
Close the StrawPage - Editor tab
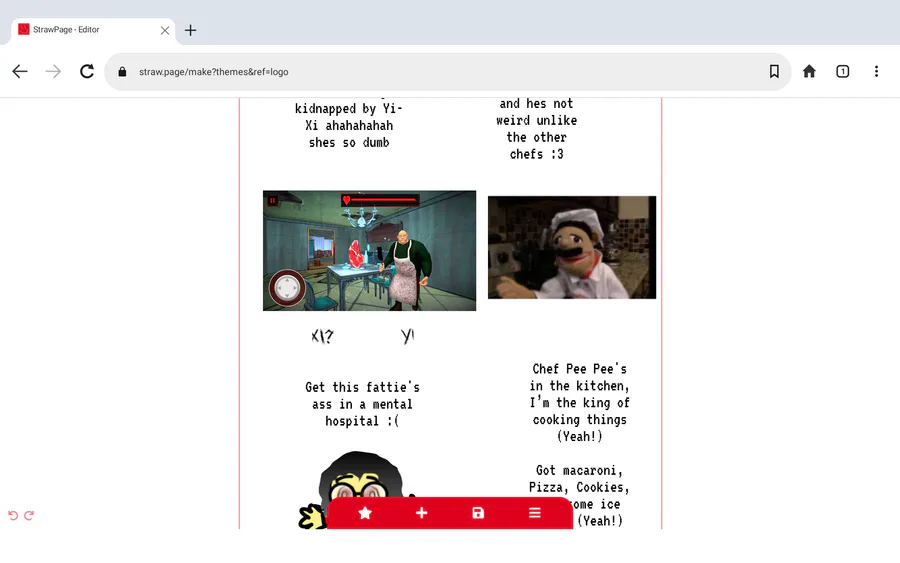pyautogui.click(x=165, y=30)
